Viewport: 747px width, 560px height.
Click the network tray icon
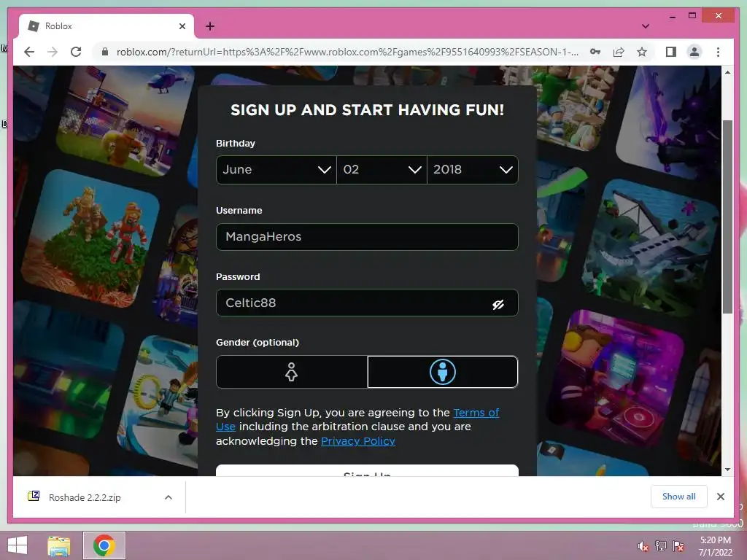pos(661,546)
